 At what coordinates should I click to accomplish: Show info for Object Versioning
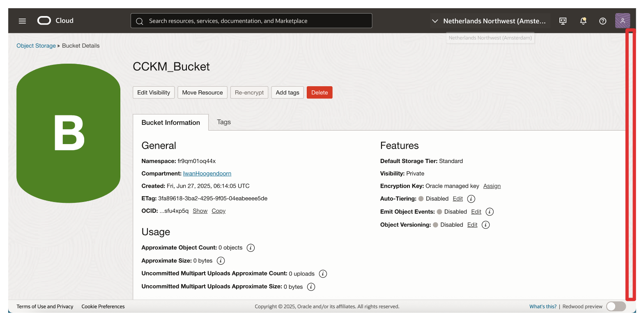485,225
